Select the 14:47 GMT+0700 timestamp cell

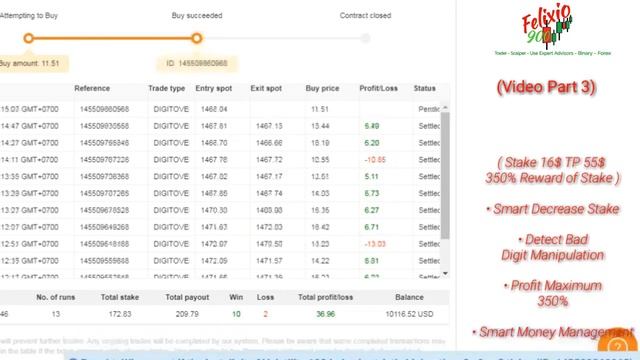(29, 126)
